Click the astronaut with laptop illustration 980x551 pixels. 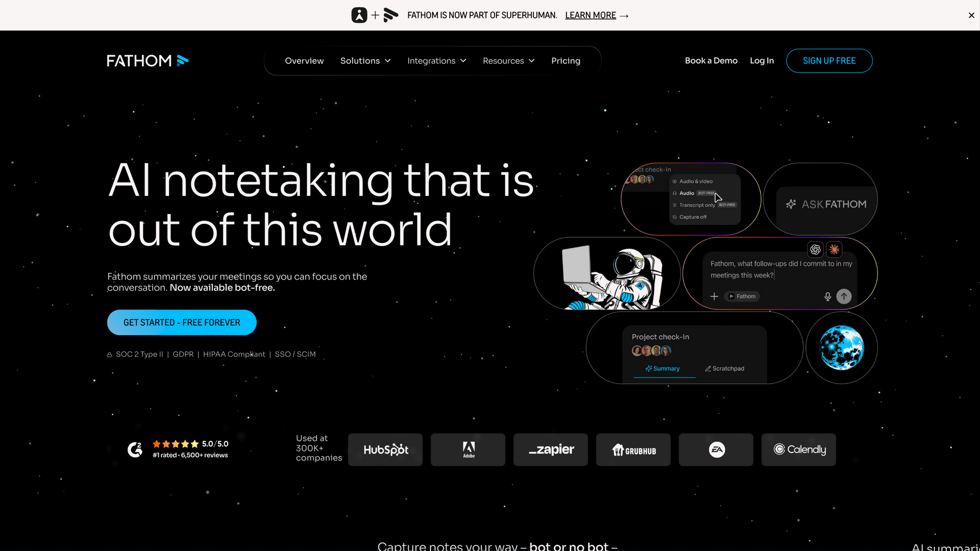pyautogui.click(x=611, y=277)
